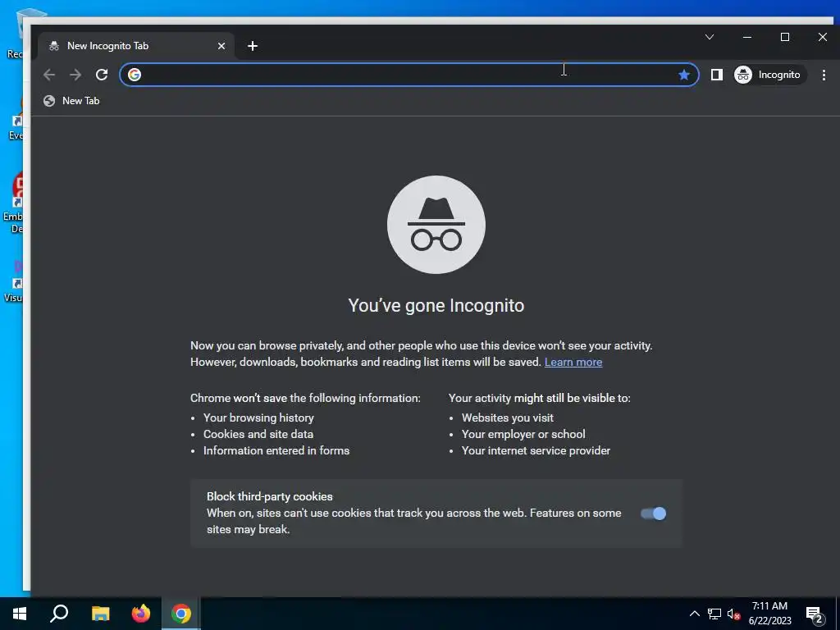Click the large Incognito hat logo
This screenshot has height=630, width=840.
(436, 225)
